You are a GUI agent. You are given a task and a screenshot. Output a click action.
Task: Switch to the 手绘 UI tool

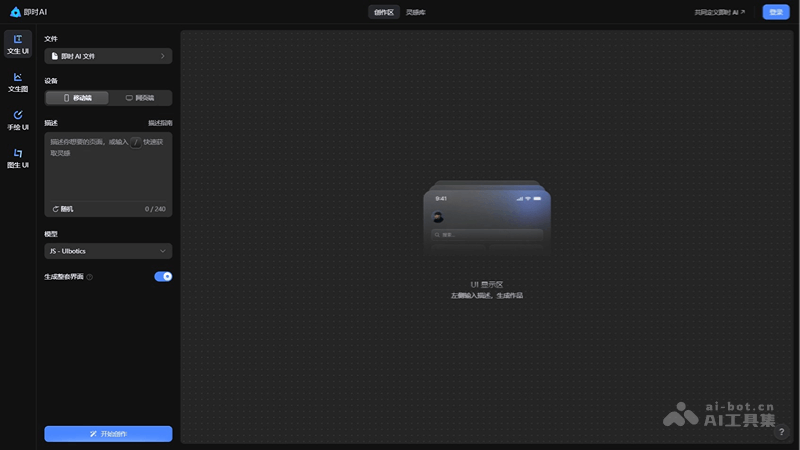coord(18,116)
